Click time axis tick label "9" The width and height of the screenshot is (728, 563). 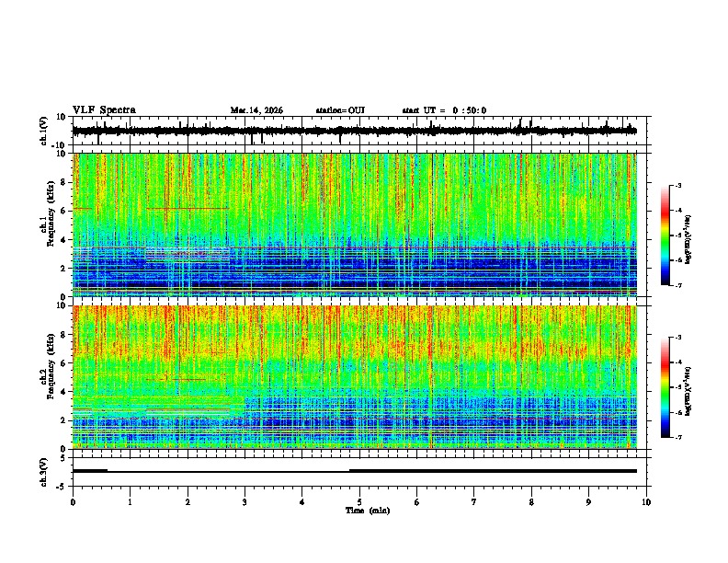(x=588, y=502)
